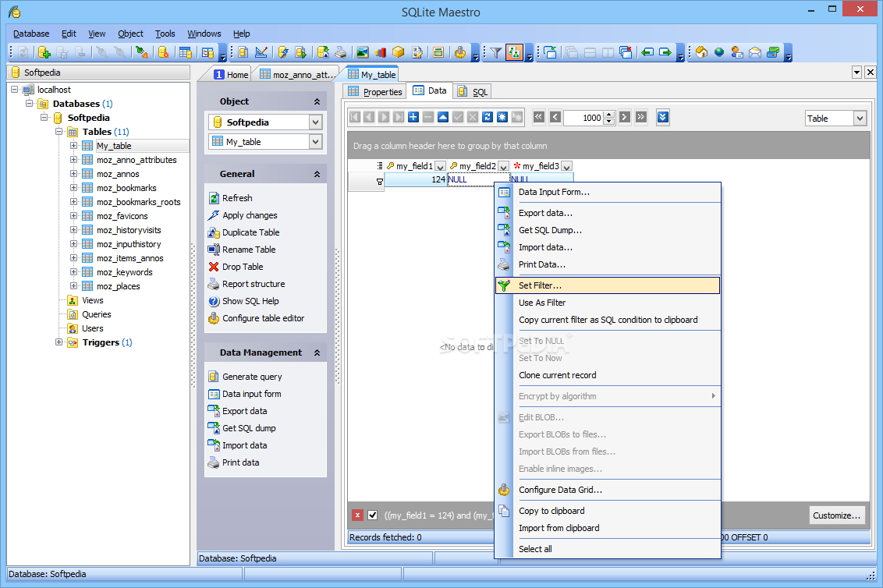The width and height of the screenshot is (883, 588).
Task: Open the my_field2 column filter dropdown
Action: 503,166
